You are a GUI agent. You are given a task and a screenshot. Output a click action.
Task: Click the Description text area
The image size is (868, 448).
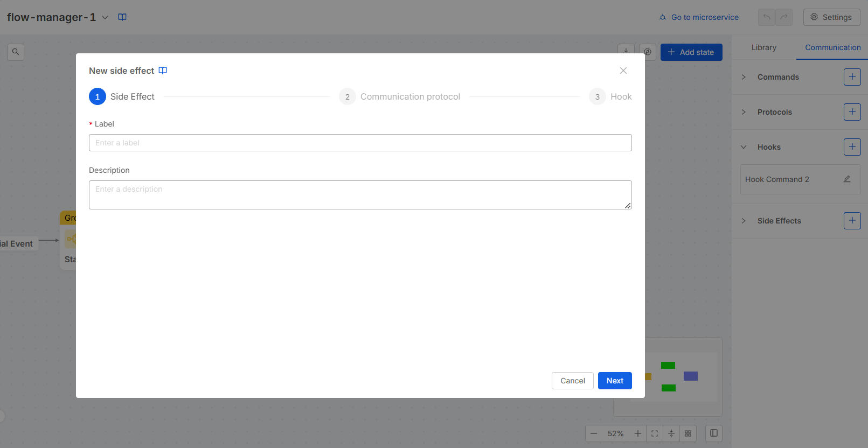coord(360,194)
